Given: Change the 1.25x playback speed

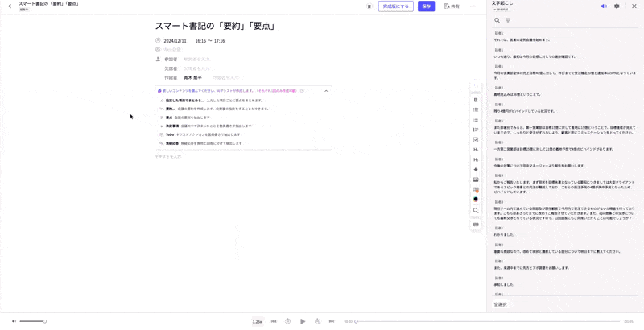Looking at the screenshot, I should pyautogui.click(x=257, y=321).
